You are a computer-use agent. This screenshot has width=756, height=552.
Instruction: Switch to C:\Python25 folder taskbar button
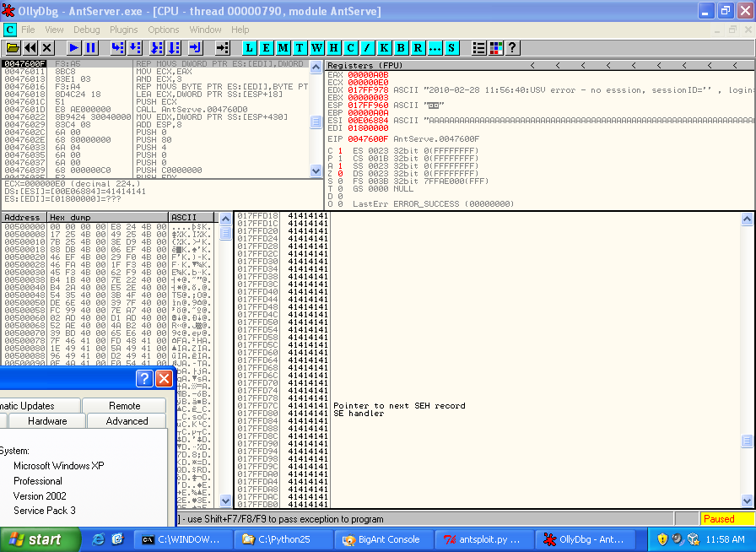(284, 539)
